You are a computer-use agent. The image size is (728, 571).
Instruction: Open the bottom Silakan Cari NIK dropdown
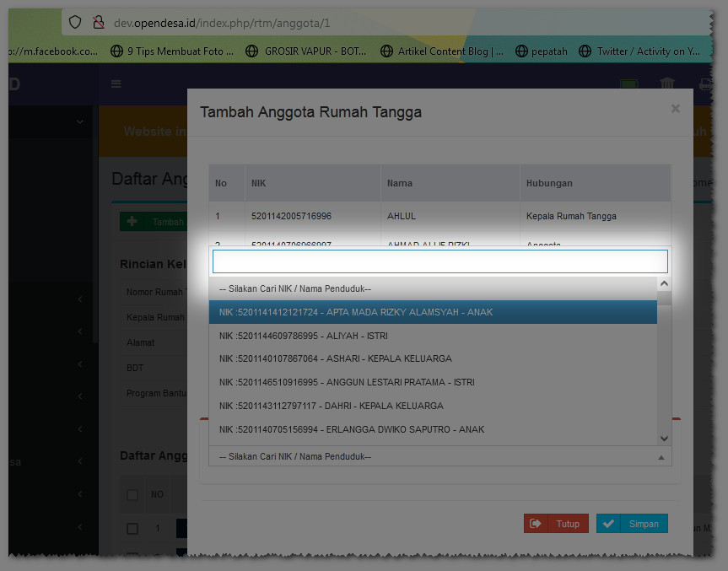coord(439,456)
